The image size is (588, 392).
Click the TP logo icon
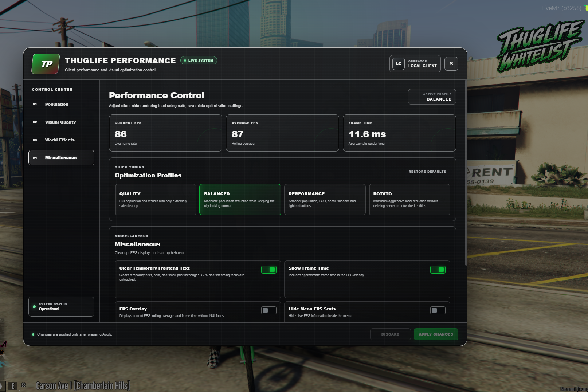coord(46,64)
